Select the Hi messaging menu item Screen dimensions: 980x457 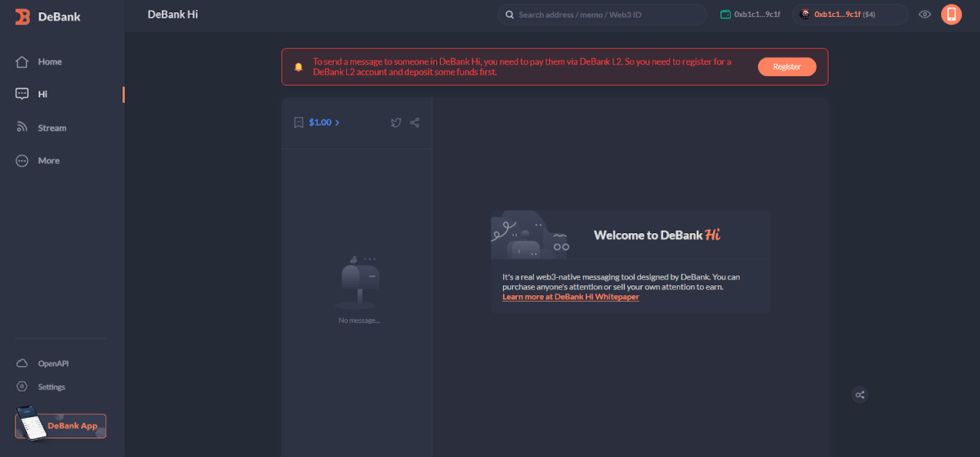(x=42, y=94)
